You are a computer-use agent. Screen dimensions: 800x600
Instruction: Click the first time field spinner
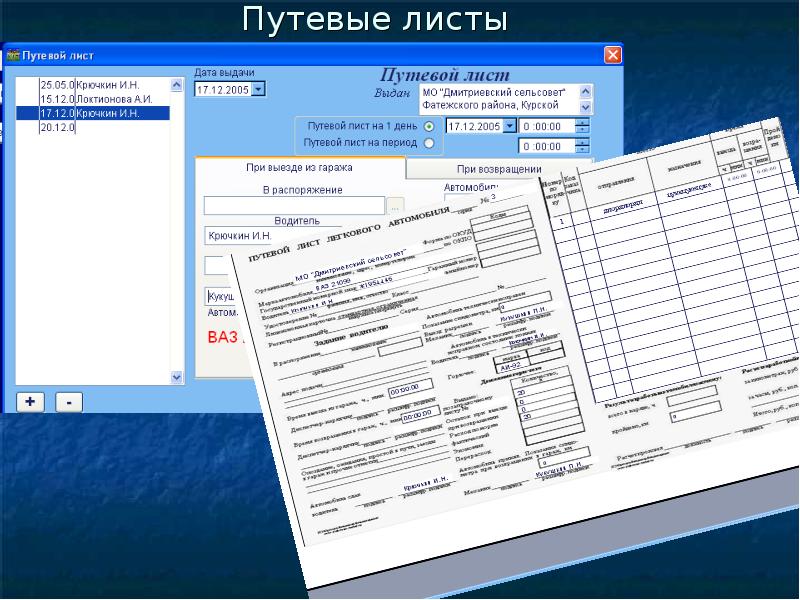582,126
